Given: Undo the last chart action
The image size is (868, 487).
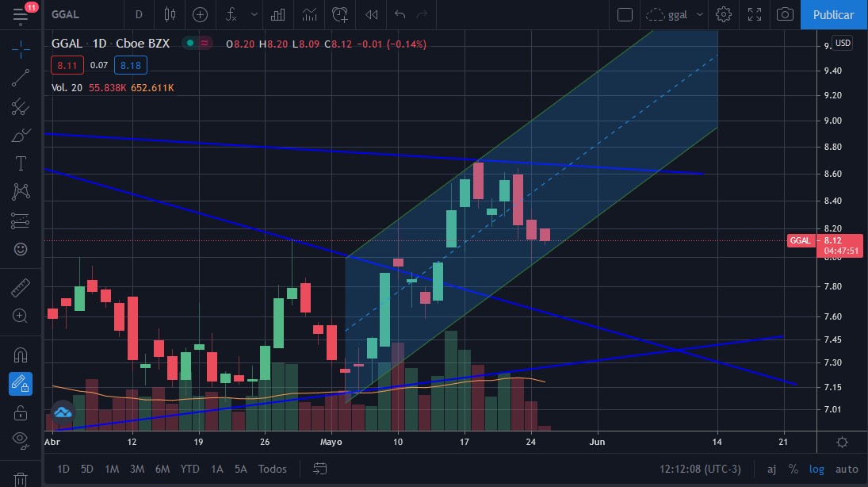Looking at the screenshot, I should pyautogui.click(x=400, y=15).
